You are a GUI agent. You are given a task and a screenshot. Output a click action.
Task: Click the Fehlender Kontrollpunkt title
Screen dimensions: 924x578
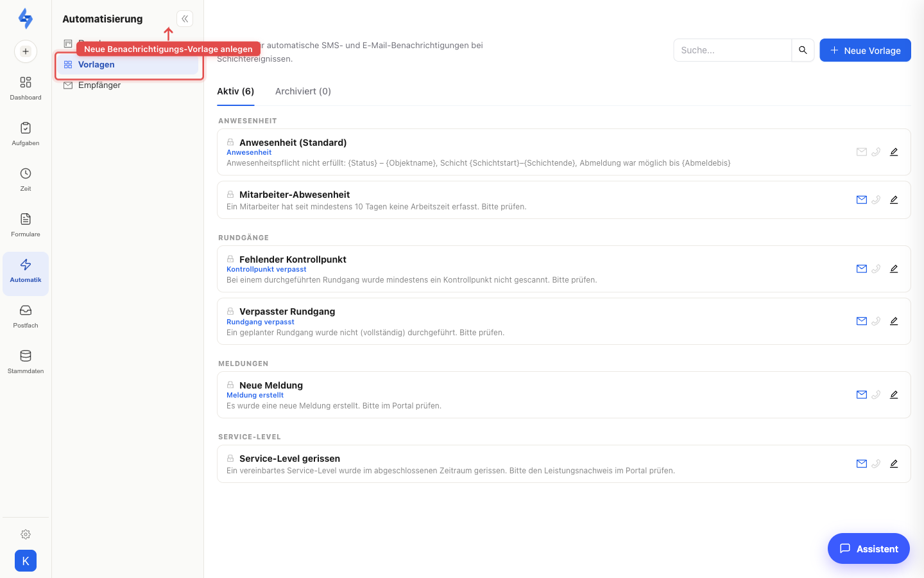pyautogui.click(x=293, y=259)
